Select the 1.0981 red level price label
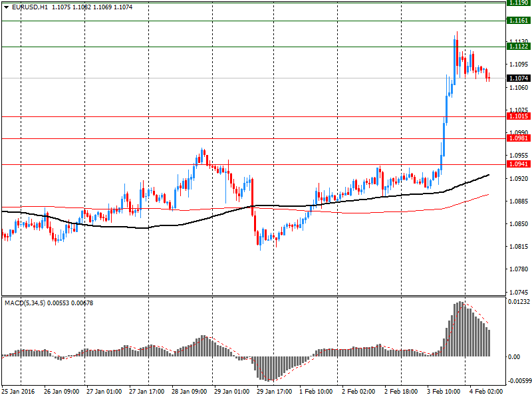The width and height of the screenshot is (532, 399). [519, 138]
